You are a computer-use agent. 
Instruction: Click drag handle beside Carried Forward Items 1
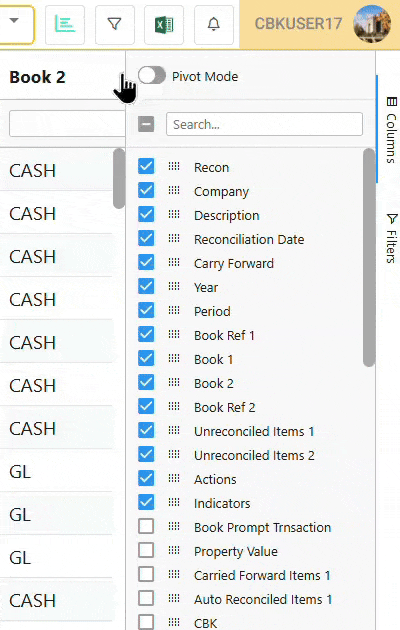(x=174, y=574)
